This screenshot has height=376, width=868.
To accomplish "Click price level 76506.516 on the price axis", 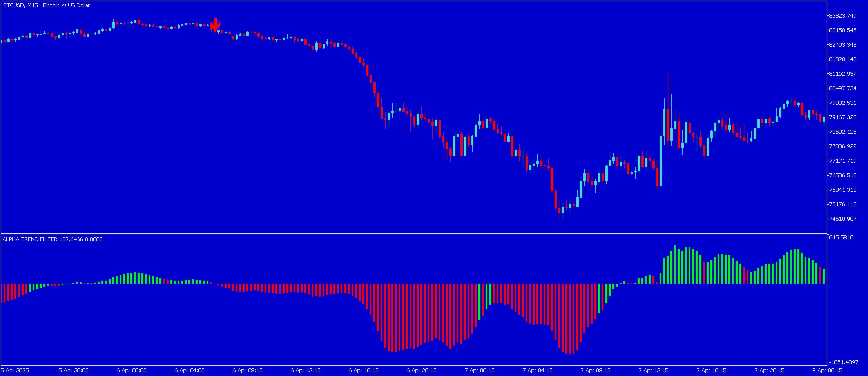I will (x=843, y=176).
